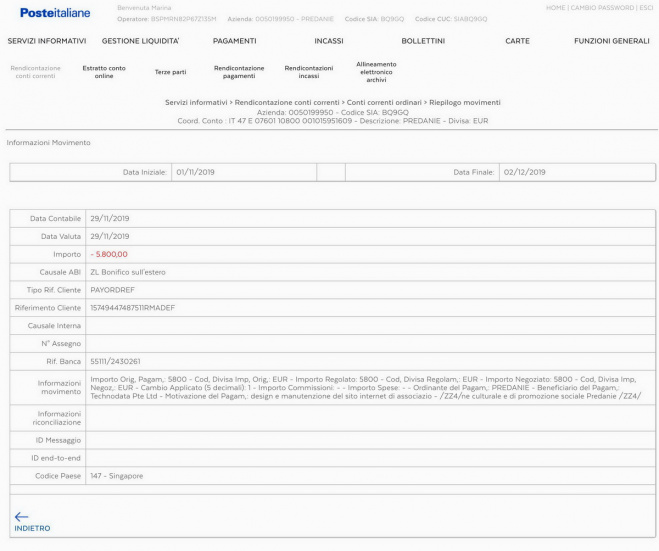
Task: Open the Carte menu
Action: point(517,41)
